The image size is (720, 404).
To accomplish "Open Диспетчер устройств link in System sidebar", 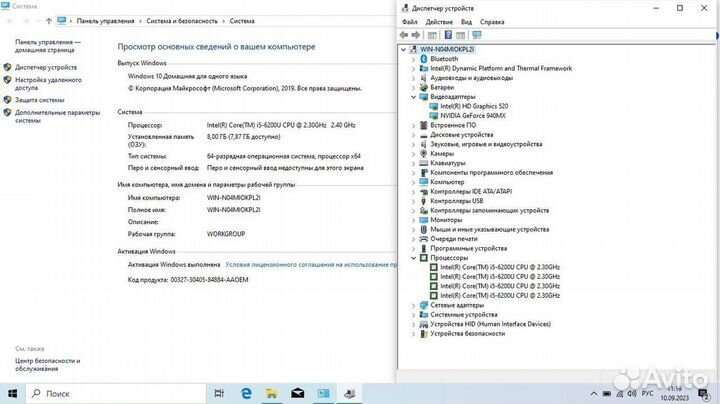I will (46, 67).
